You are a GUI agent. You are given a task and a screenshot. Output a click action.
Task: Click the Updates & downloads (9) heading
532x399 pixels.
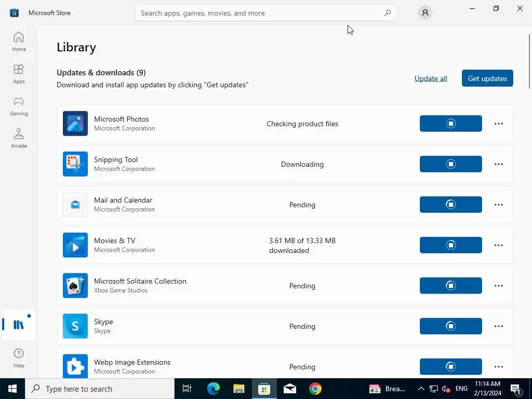click(x=101, y=73)
